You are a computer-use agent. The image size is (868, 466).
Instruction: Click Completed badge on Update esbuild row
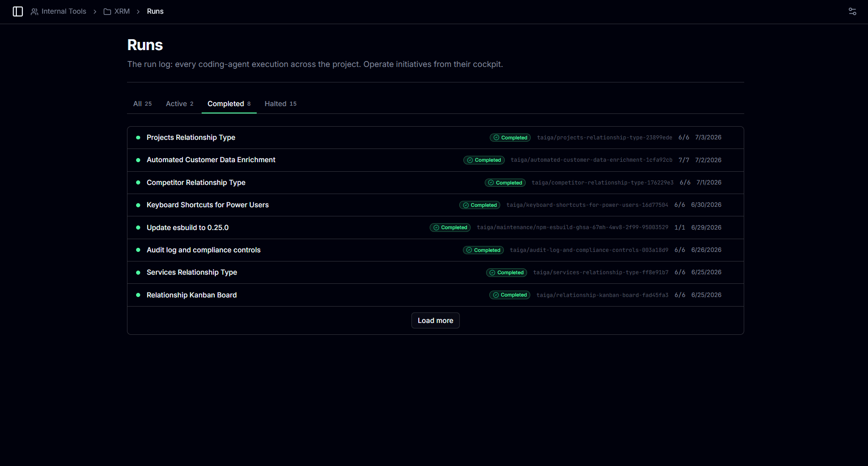(x=450, y=228)
